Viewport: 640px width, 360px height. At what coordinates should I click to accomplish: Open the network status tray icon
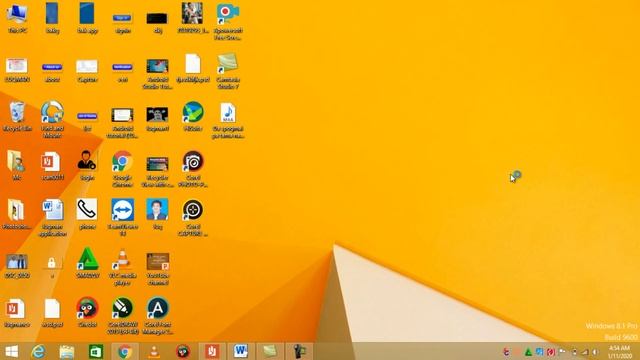585,352
